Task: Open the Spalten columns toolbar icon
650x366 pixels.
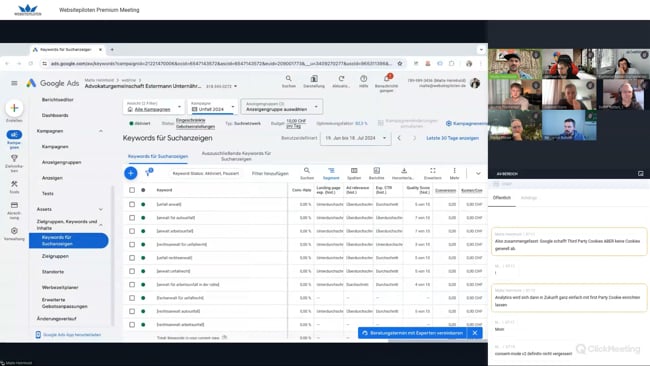Action: pyautogui.click(x=354, y=170)
